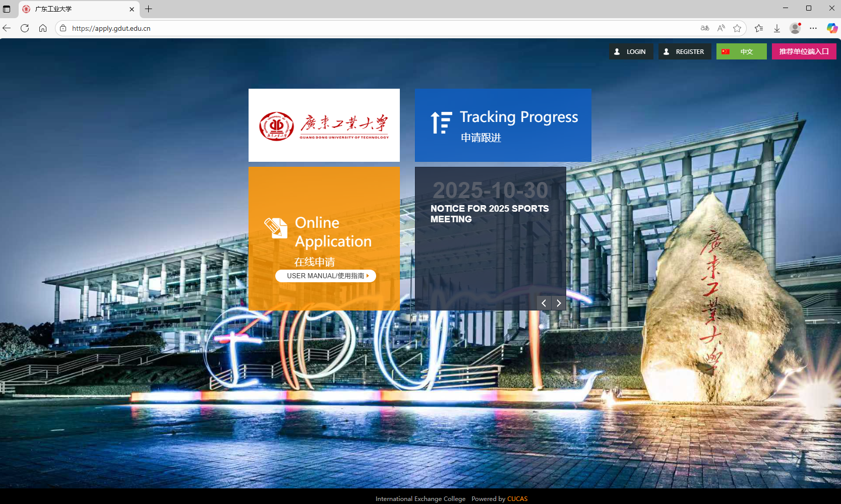Open the Tracking Progress tile

[503, 125]
